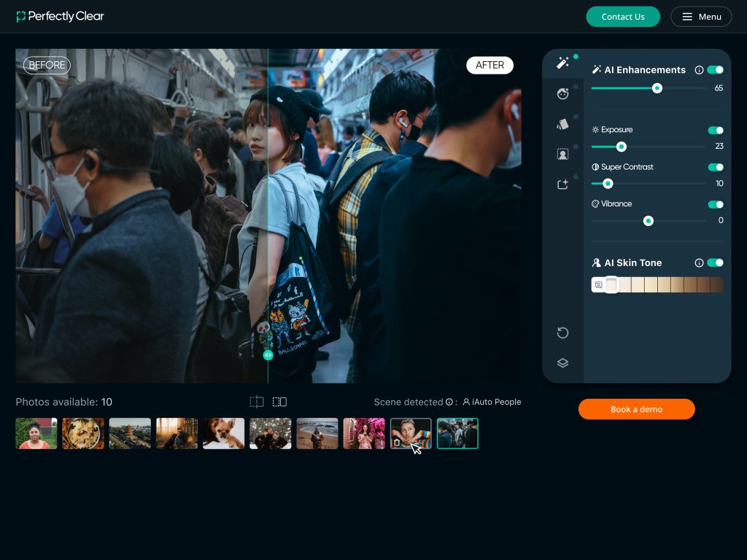Pick the darkest skin tone swatch
747x560 pixels.
(x=716, y=285)
